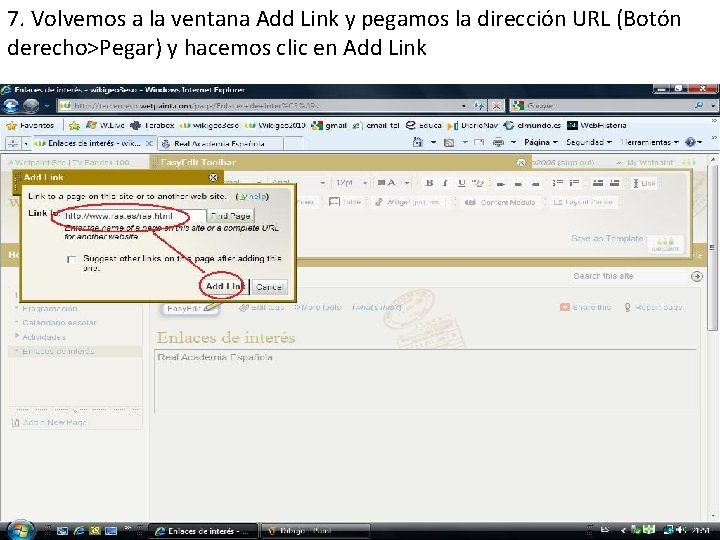Click the Enlaces de interés taskbar button

point(202,531)
